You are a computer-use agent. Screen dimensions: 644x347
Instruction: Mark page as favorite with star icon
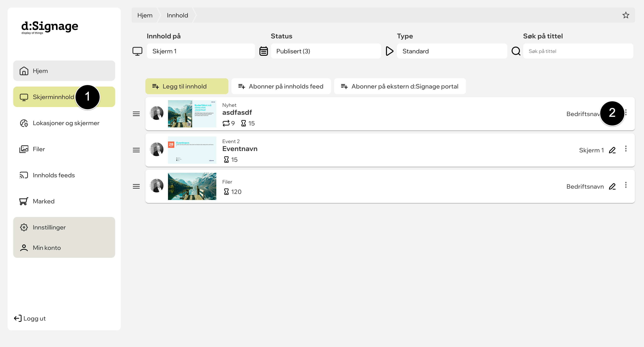[x=626, y=15]
